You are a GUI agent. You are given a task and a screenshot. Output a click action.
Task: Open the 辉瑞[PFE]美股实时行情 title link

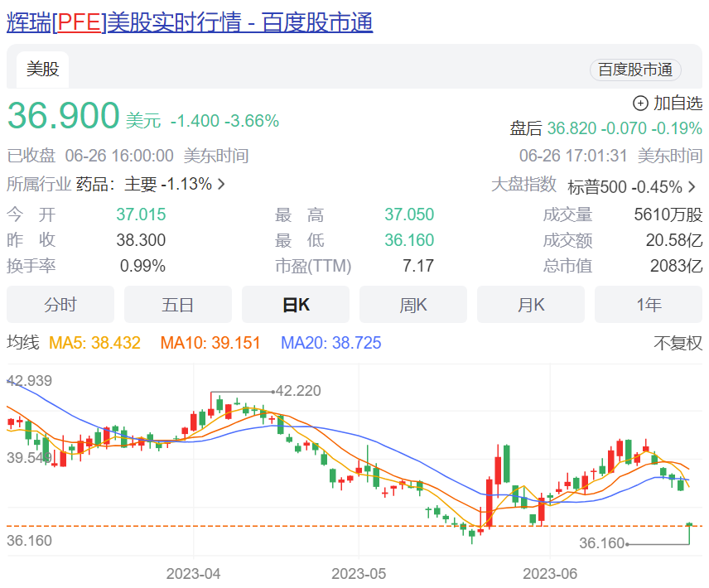point(190,22)
